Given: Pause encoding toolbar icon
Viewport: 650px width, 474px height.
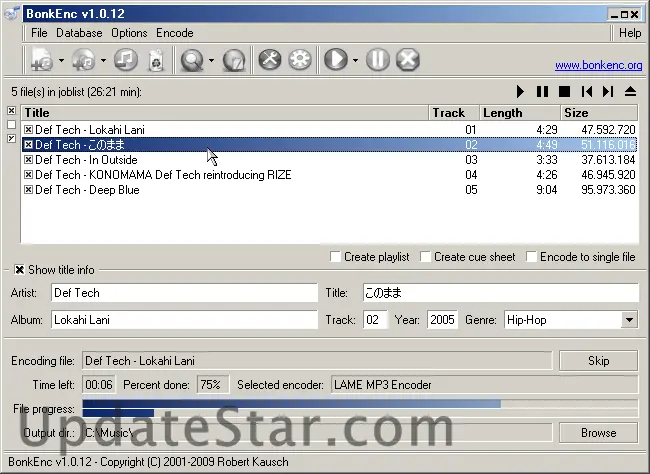Looking at the screenshot, I should pyautogui.click(x=378, y=60).
